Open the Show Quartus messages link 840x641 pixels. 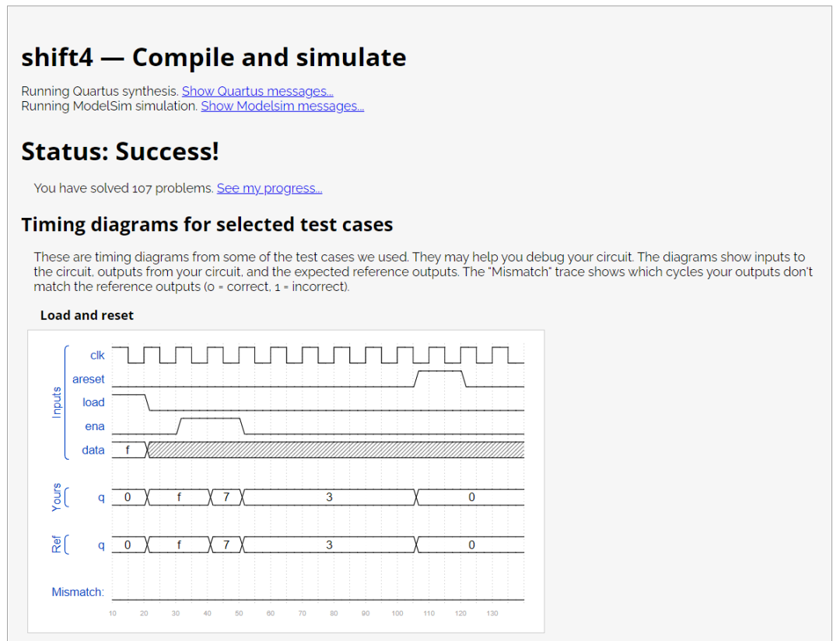pyautogui.click(x=257, y=92)
